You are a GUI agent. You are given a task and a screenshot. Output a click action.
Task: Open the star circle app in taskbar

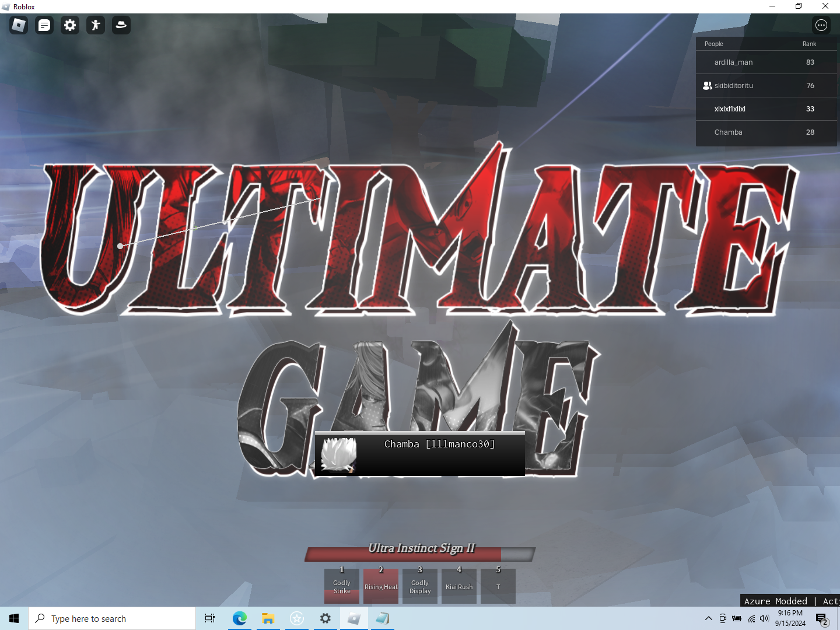[x=297, y=618]
